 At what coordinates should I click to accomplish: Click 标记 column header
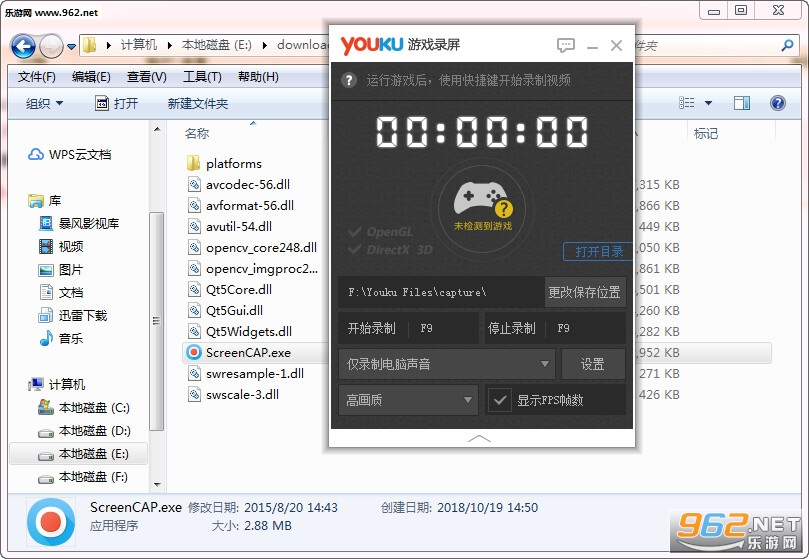pyautogui.click(x=706, y=134)
